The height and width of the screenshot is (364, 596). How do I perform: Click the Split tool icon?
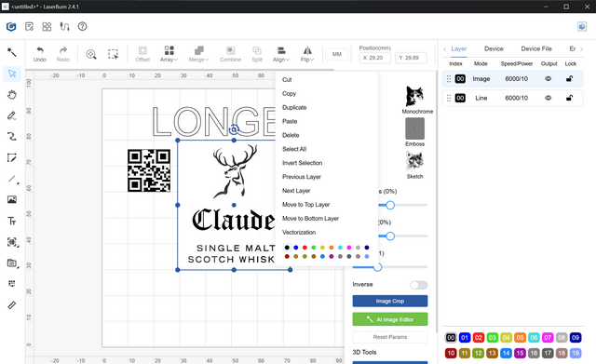pos(257,54)
